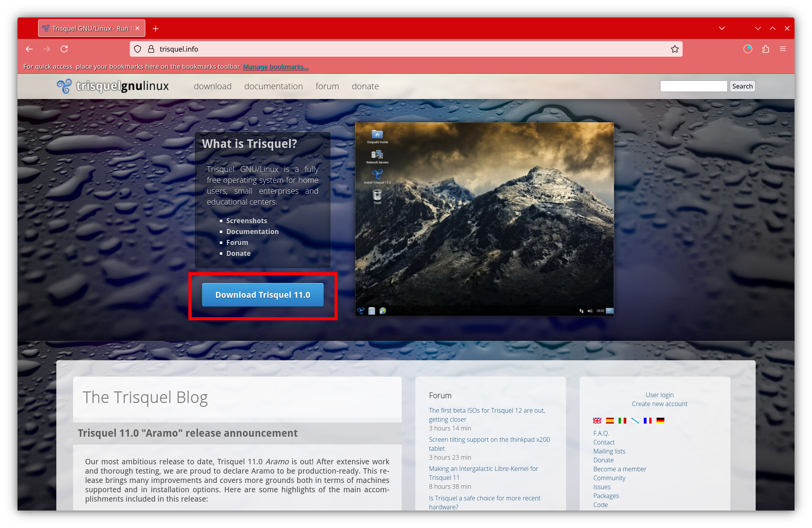Open Become a member sidebar link
Viewport: 812px width, 528px height.
[620, 469]
